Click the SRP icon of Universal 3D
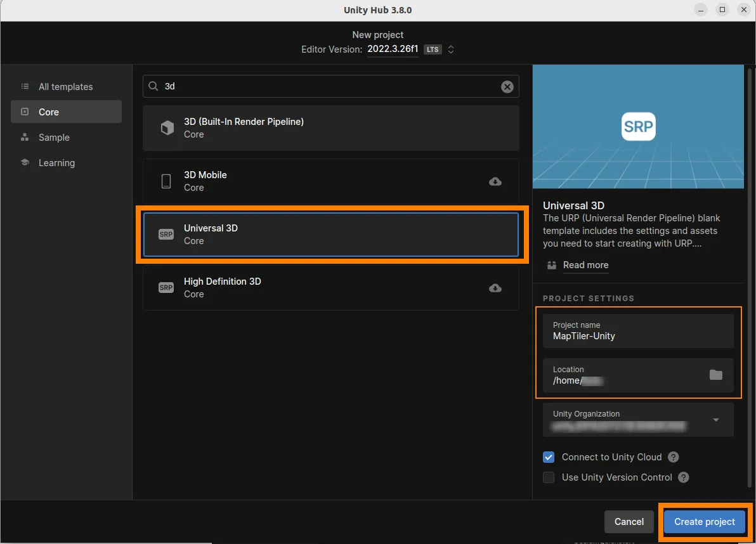 [166, 234]
